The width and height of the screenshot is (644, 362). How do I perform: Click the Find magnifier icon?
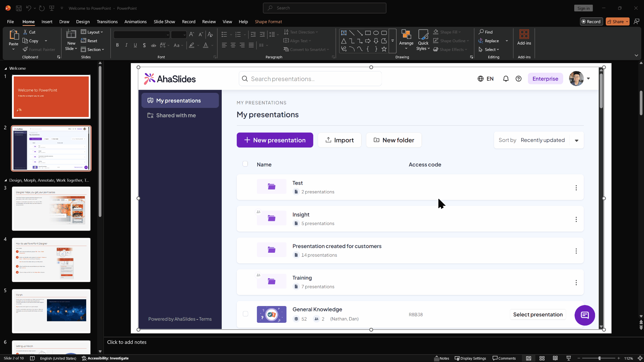tap(481, 32)
